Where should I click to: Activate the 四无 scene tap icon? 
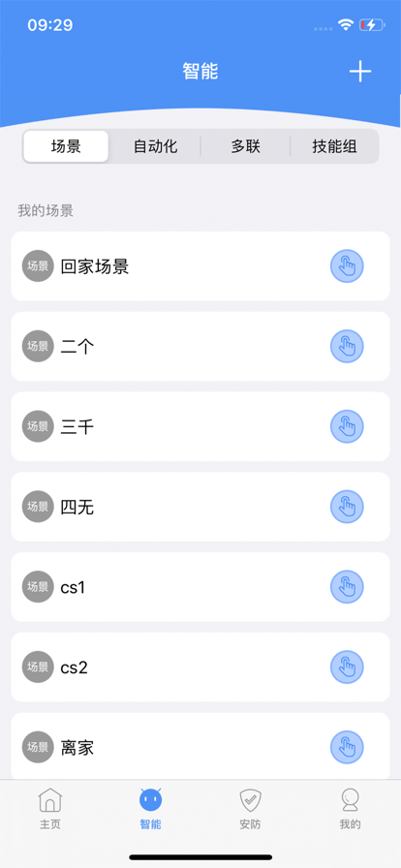[347, 507]
